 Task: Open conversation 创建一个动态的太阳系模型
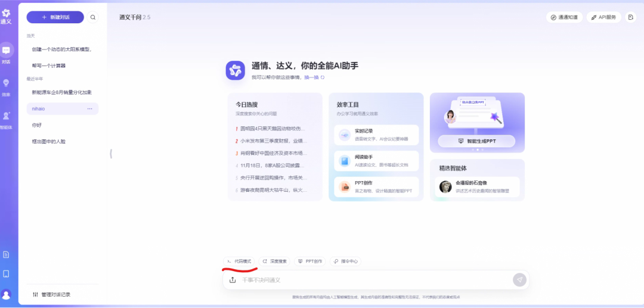63,49
